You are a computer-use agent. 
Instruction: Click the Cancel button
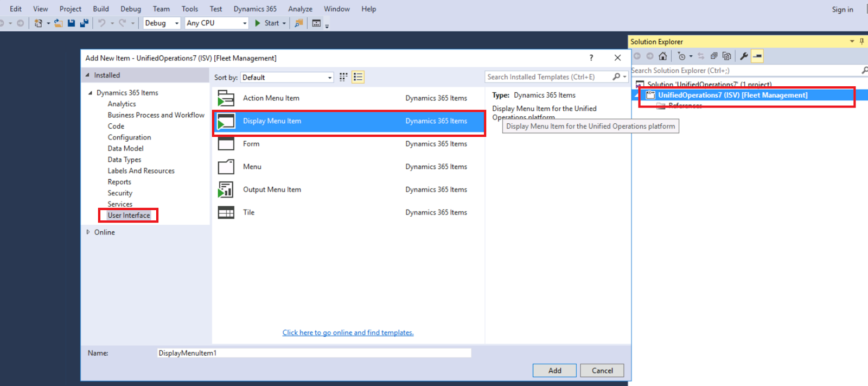point(602,370)
